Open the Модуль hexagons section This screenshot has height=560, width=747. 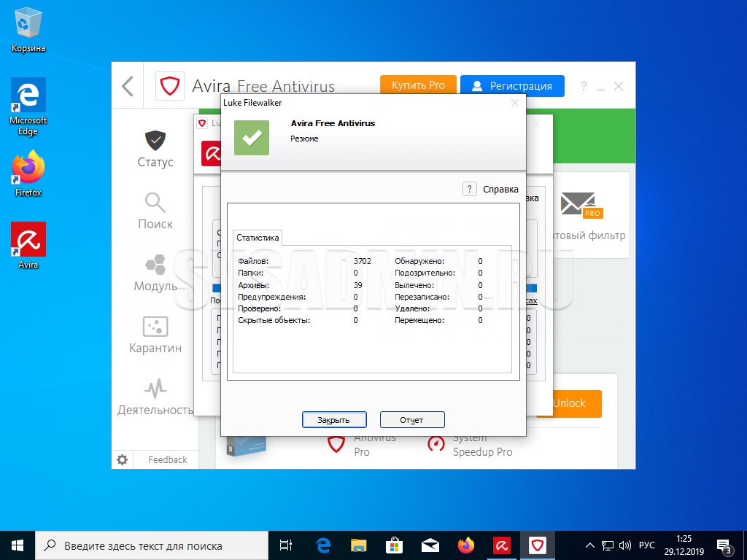155,273
